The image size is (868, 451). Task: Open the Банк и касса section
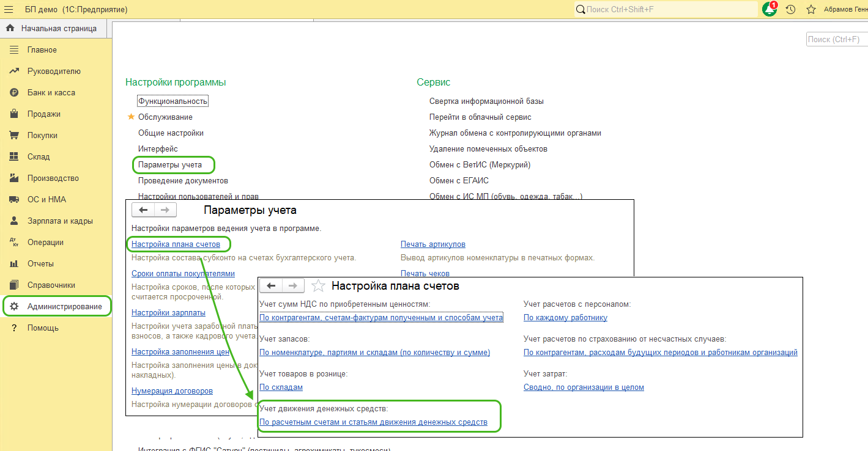tap(51, 92)
